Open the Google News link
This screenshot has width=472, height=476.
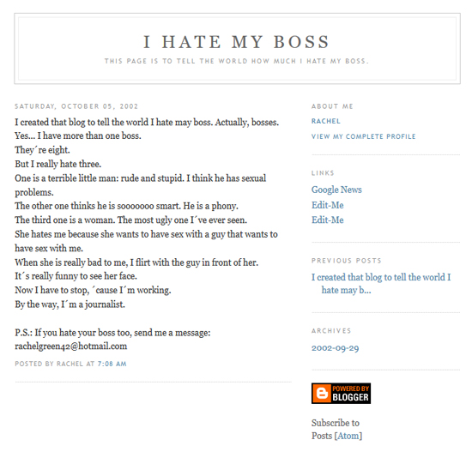[336, 190]
